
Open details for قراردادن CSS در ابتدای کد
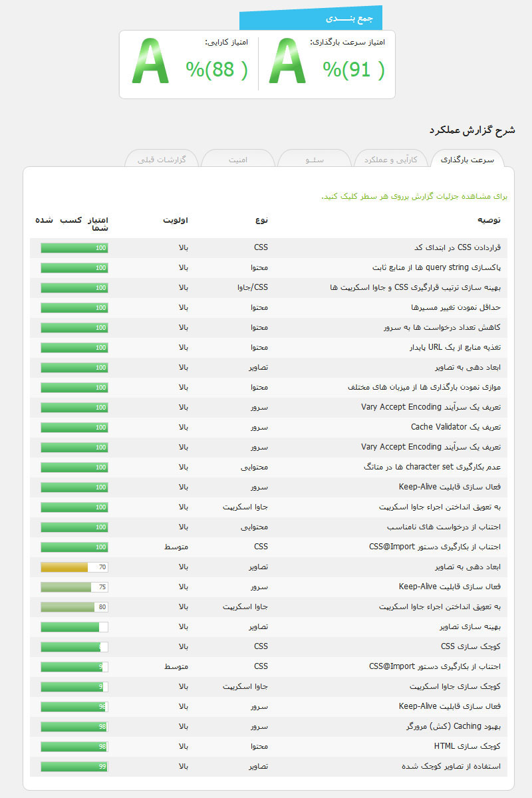(269, 248)
